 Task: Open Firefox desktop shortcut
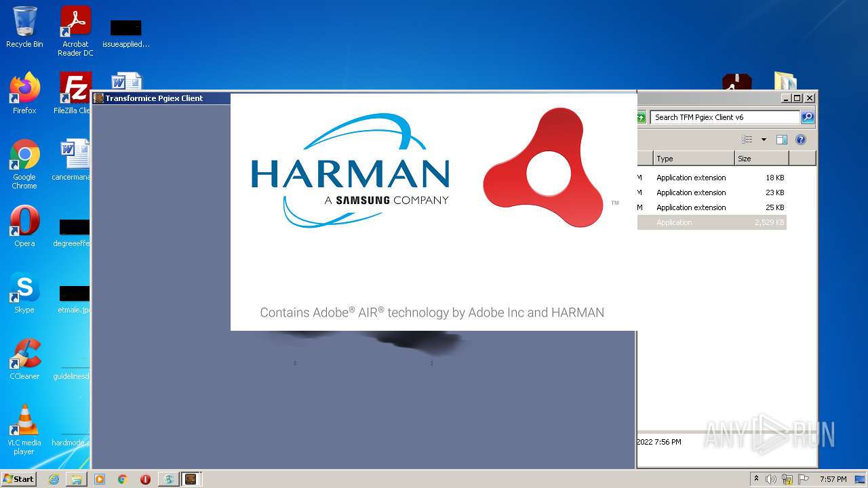24,93
